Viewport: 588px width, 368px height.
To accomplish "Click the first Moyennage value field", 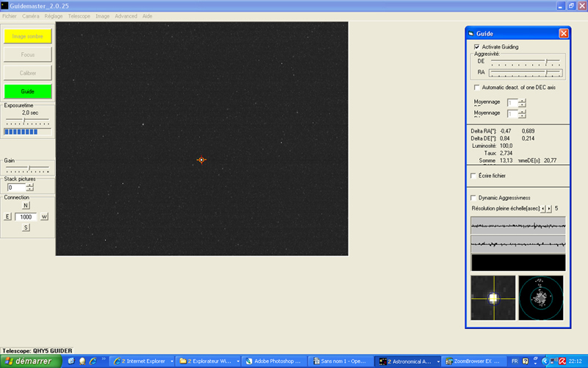I will pyautogui.click(x=512, y=102).
